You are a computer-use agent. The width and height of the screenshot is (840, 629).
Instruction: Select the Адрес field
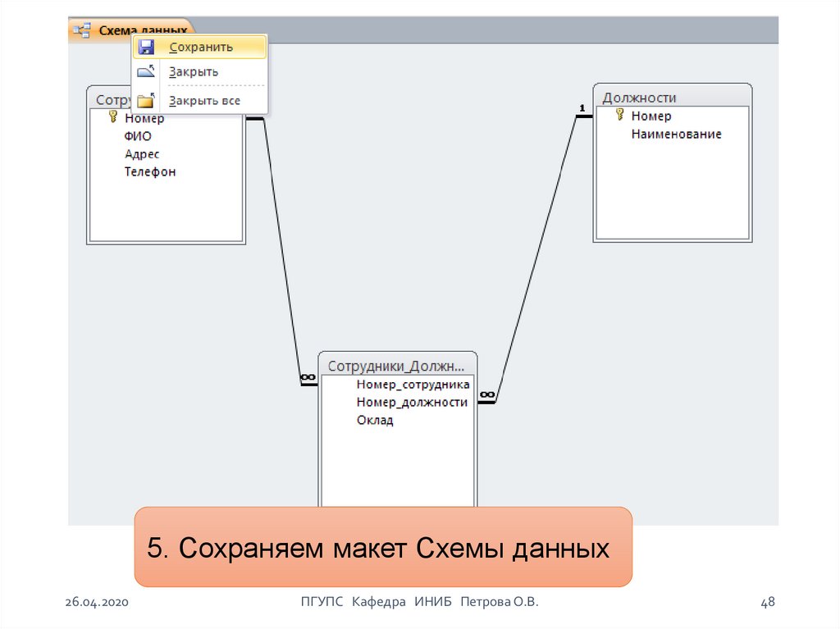tap(142, 154)
